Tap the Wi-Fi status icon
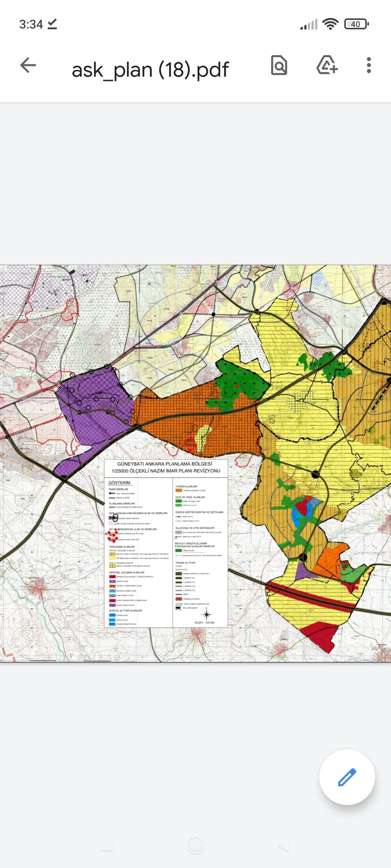This screenshot has width=391, height=868. point(330,24)
